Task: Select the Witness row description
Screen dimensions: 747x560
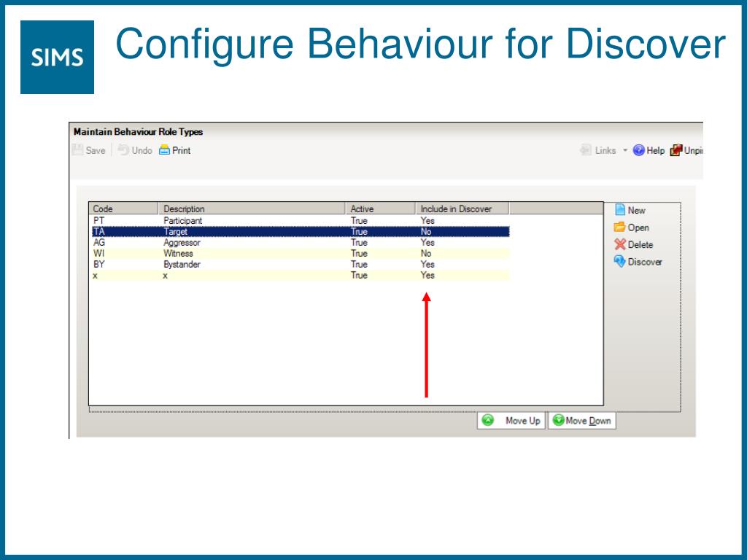Action: point(178,253)
